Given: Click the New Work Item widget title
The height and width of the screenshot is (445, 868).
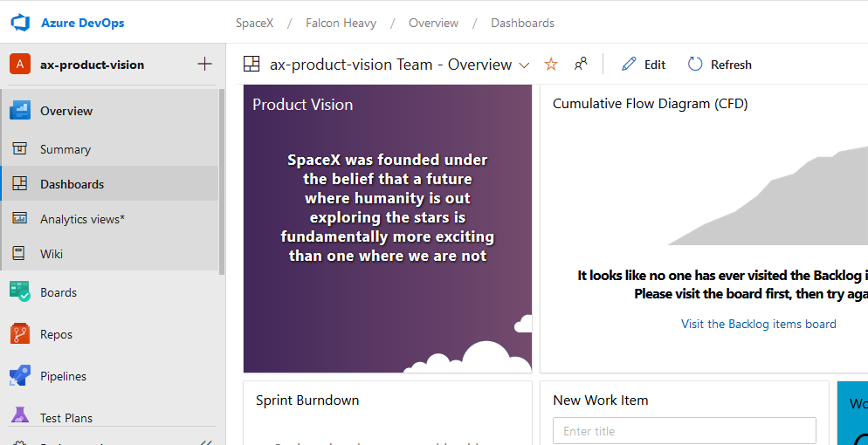Looking at the screenshot, I should click(600, 400).
